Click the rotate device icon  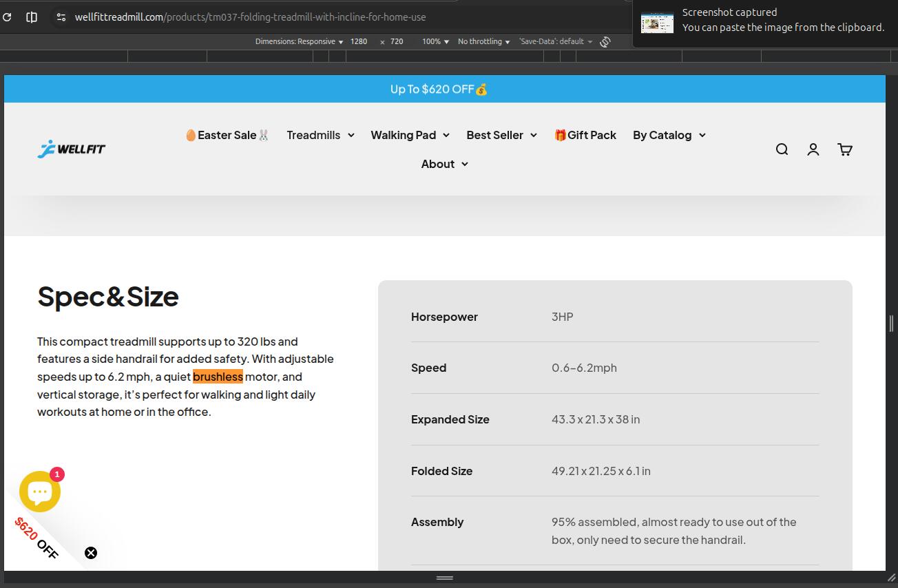[x=605, y=42]
